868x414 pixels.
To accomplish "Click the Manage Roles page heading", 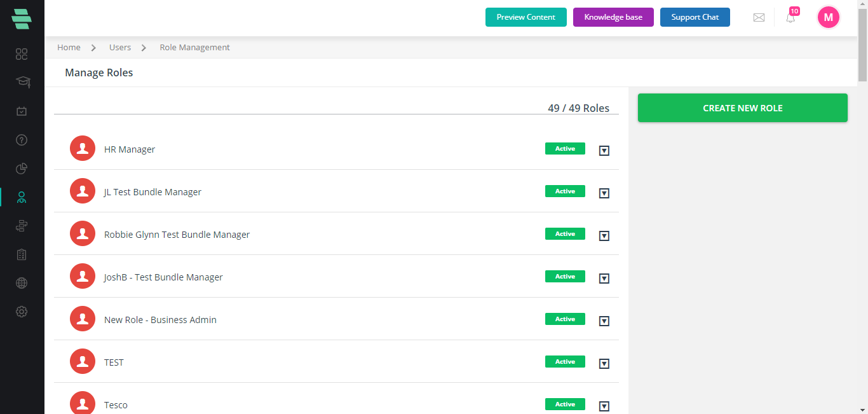I will [99, 72].
